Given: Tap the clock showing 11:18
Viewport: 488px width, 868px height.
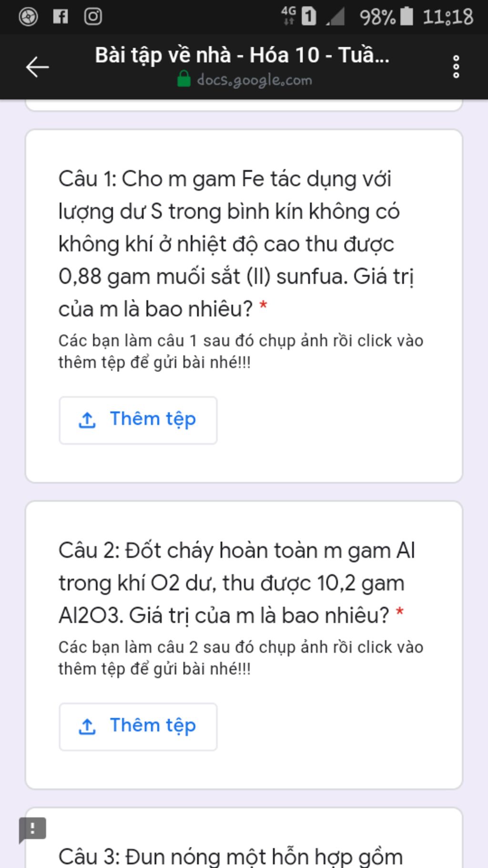Looking at the screenshot, I should pos(448,17).
